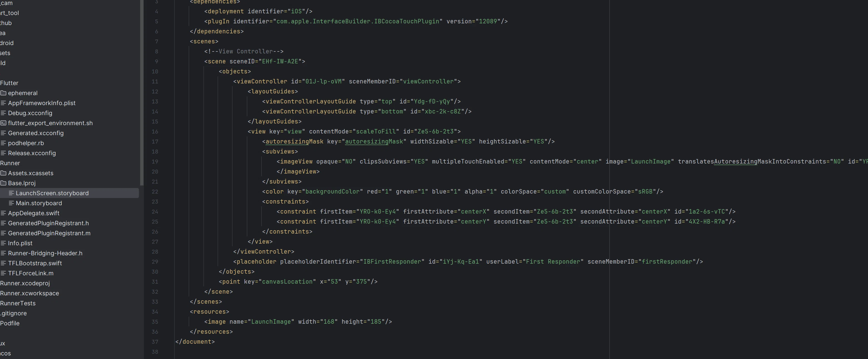Click "IBFirstResponder" placeholder identifier
This screenshot has height=359, width=868.
[392, 262]
